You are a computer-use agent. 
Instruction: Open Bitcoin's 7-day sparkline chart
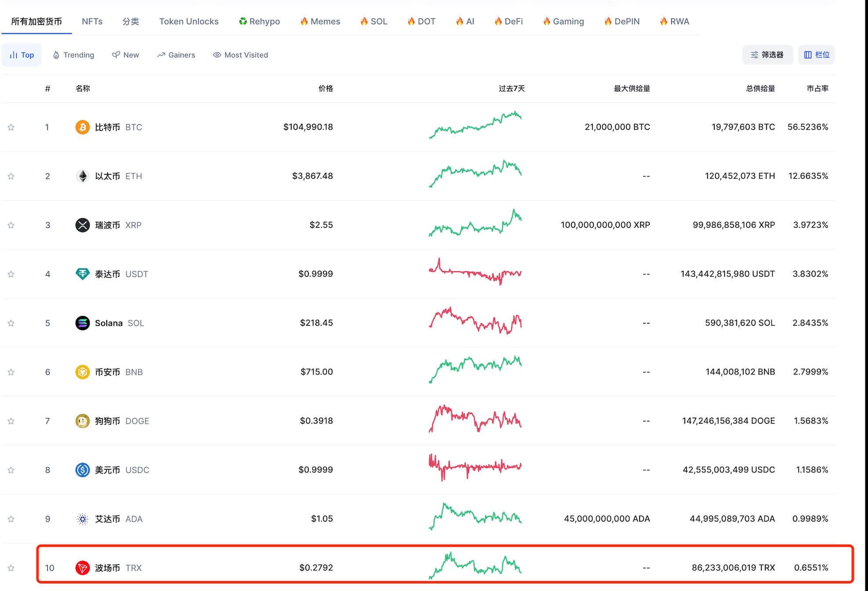pyautogui.click(x=475, y=125)
